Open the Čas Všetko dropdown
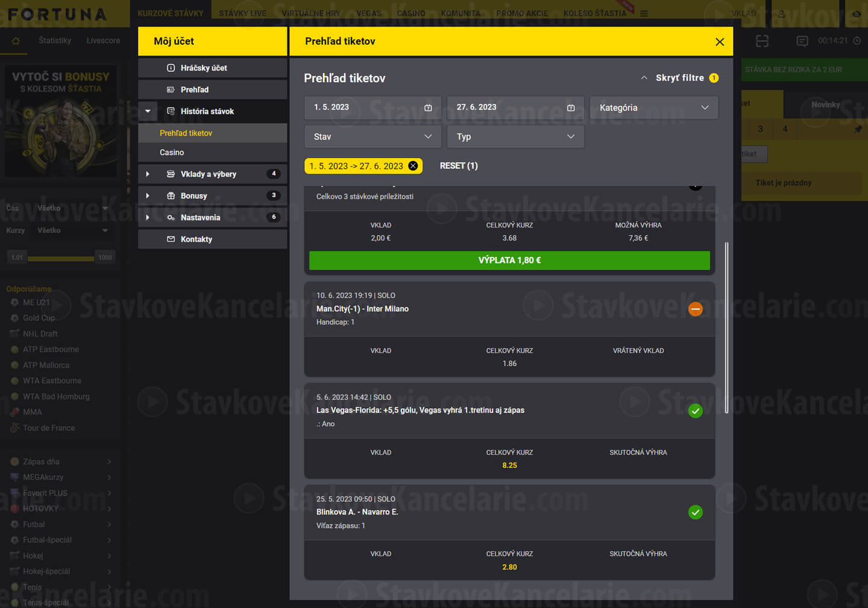The image size is (868, 608). pos(72,208)
